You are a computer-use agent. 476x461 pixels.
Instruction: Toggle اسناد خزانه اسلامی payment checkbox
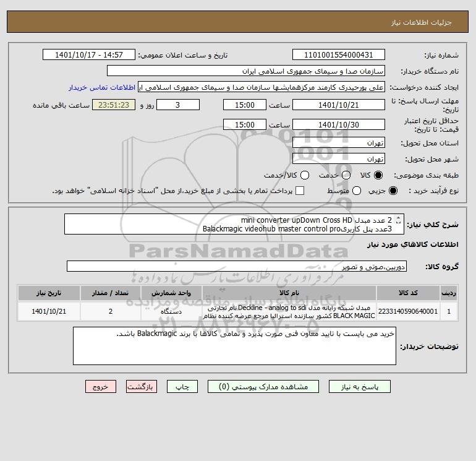coord(300,191)
